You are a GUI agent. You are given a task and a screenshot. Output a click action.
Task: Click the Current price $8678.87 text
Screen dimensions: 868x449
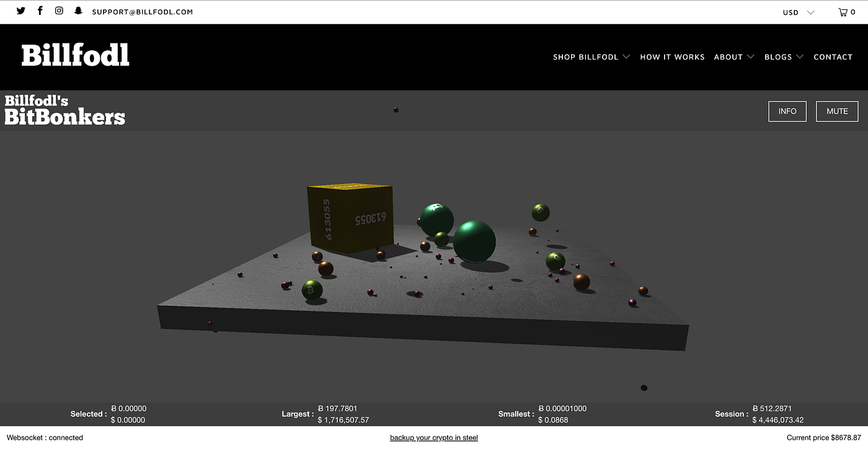click(824, 438)
